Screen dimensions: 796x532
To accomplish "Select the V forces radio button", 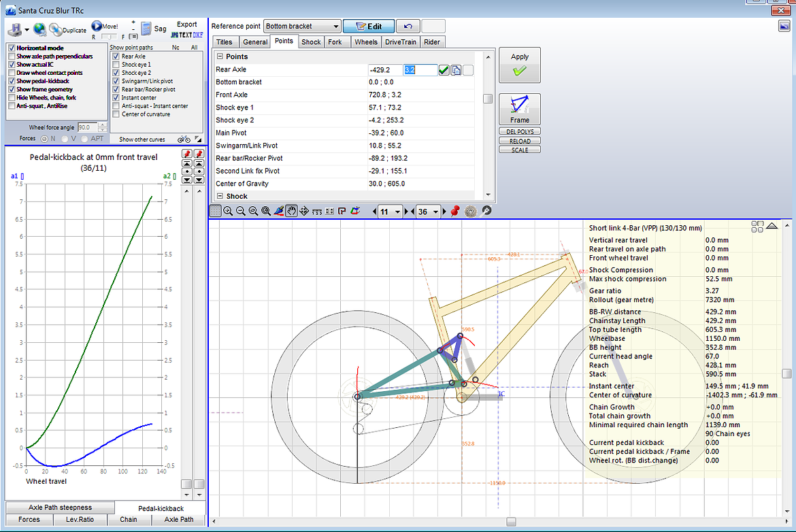I will pyautogui.click(x=65, y=139).
